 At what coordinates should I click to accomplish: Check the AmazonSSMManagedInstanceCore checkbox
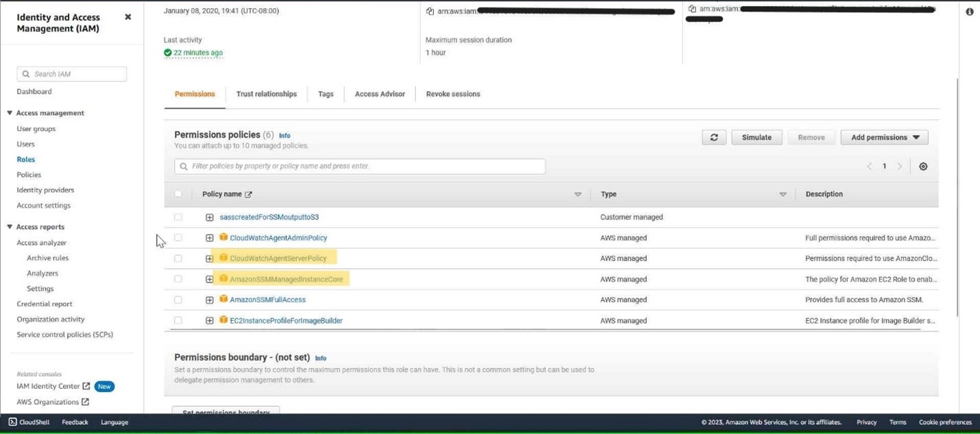coord(178,279)
